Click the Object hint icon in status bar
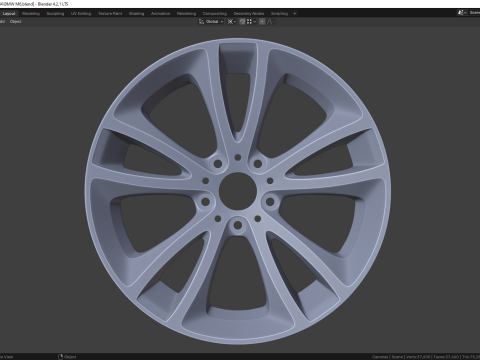Screen dimensions: 480x360 click(61, 357)
